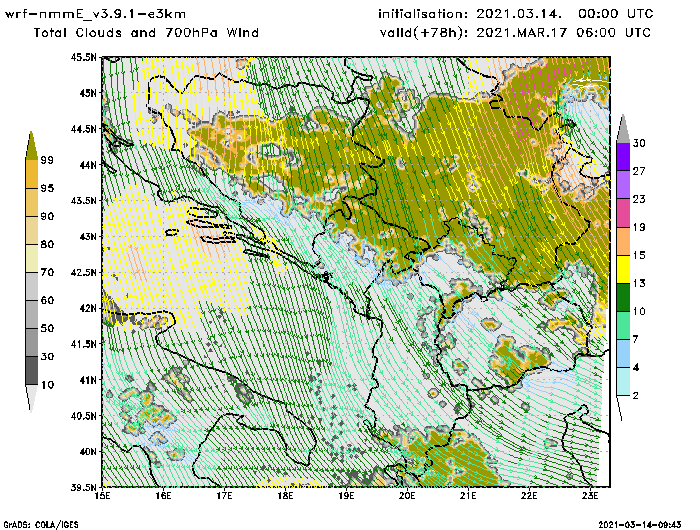Click the '40N' latitude label
Image resolution: width=700 pixels, height=530 pixels.
click(x=88, y=451)
